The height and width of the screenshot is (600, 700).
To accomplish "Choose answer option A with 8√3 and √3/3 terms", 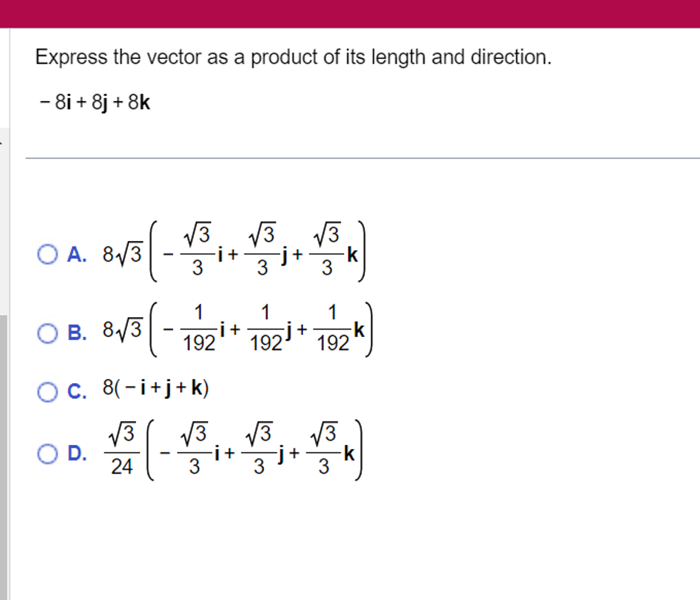I will [234, 254].
